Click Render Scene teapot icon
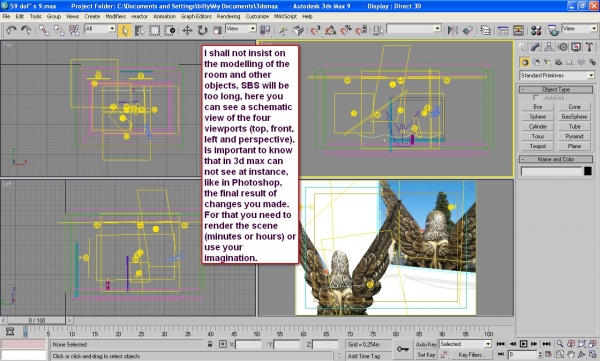The height and width of the screenshot is (361, 600). click(553, 30)
